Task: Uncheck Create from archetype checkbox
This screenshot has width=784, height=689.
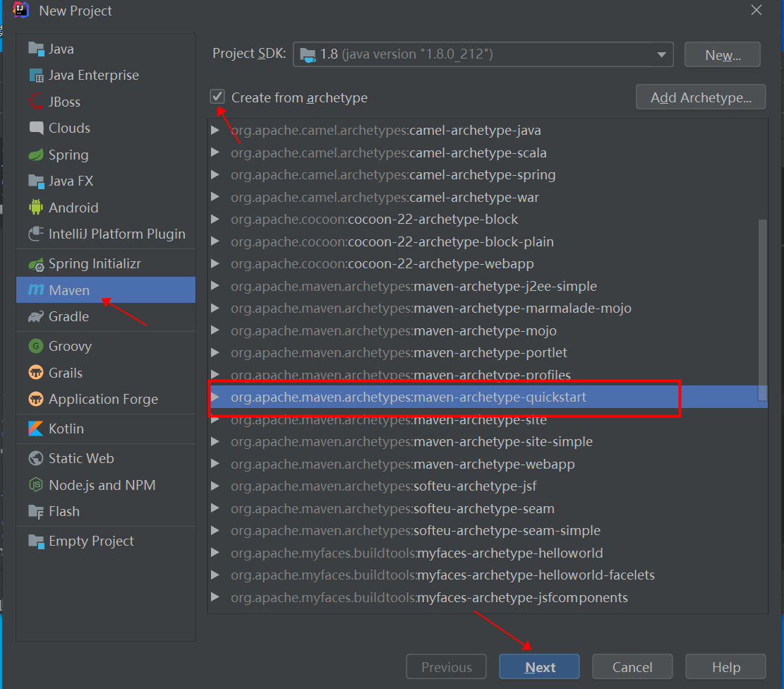Action: tap(217, 97)
